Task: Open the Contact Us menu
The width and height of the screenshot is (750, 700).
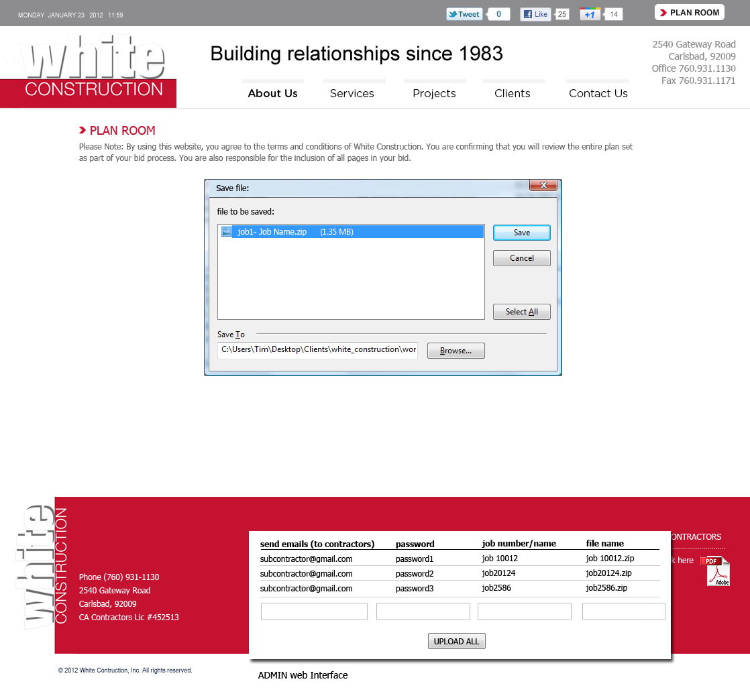Action: coord(598,93)
